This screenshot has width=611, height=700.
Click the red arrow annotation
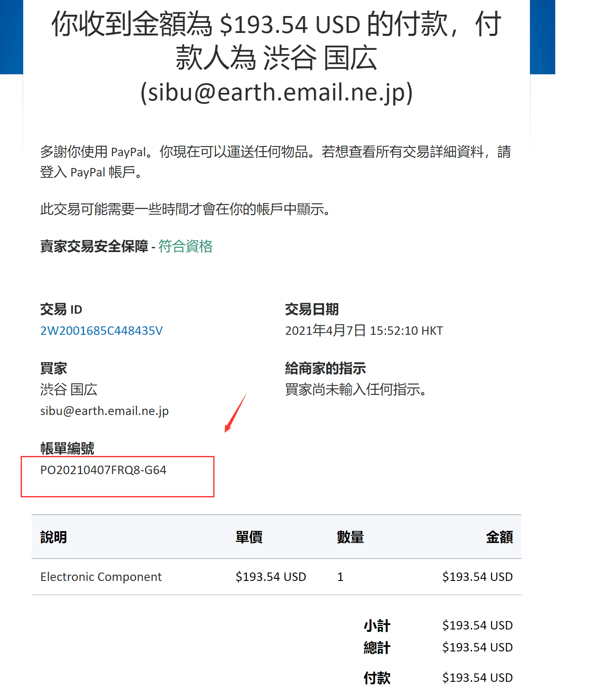click(x=236, y=412)
